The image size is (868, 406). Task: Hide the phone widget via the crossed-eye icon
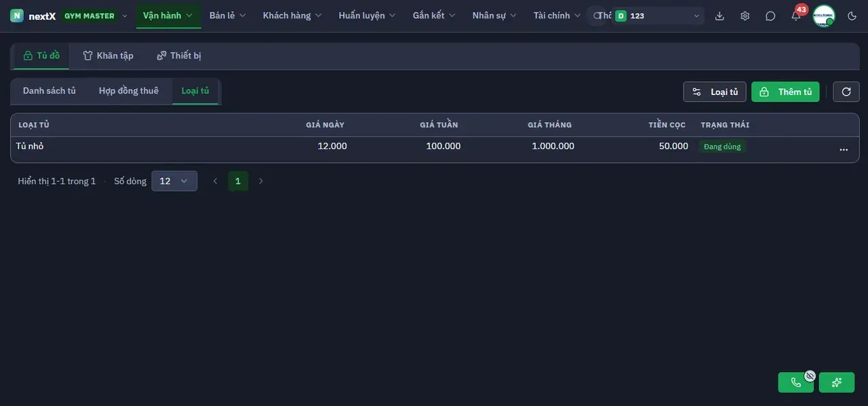810,375
